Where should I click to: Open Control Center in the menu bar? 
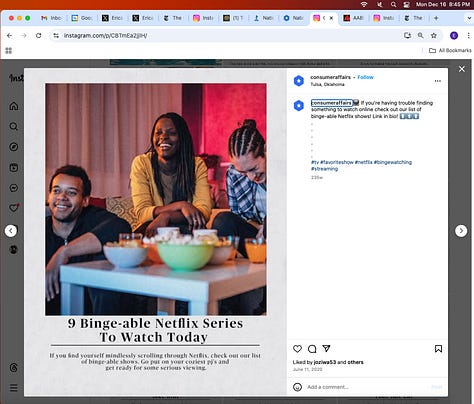(x=406, y=4)
